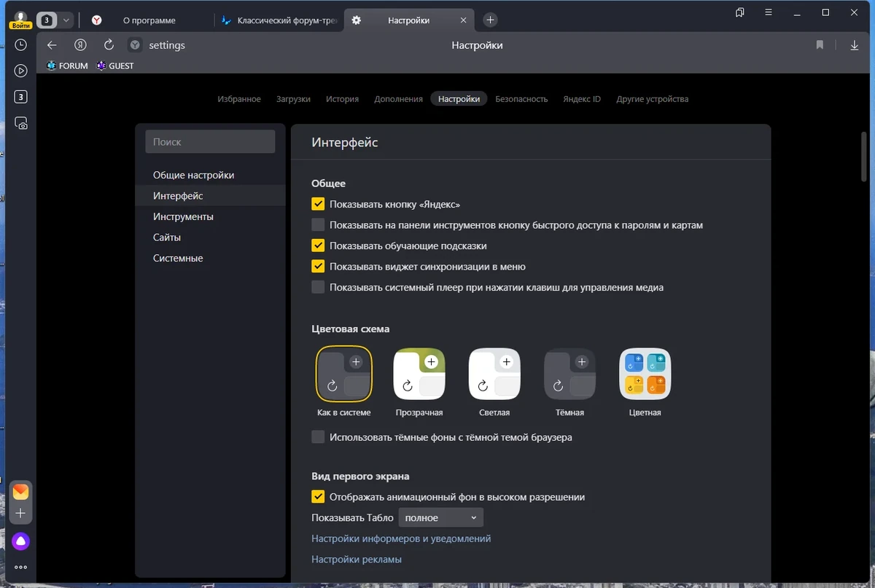This screenshot has height=588, width=875.
Task: Open new tab with plus button
Action: click(491, 20)
